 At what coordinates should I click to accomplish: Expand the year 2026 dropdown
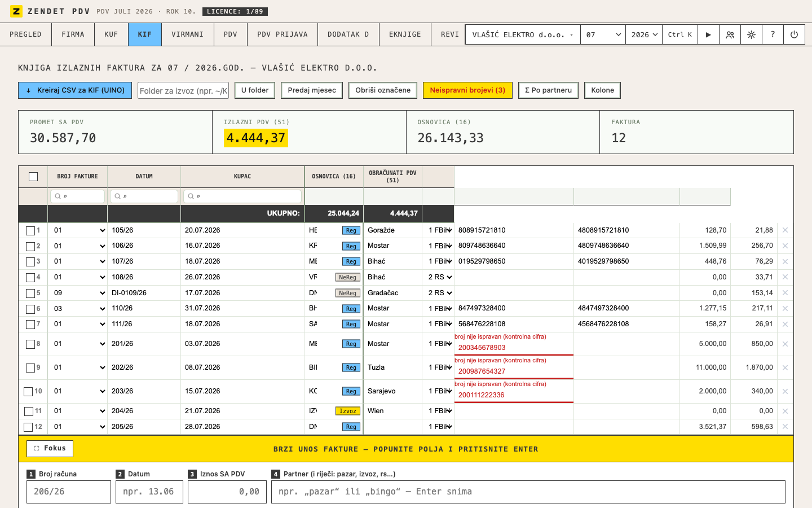(x=644, y=34)
